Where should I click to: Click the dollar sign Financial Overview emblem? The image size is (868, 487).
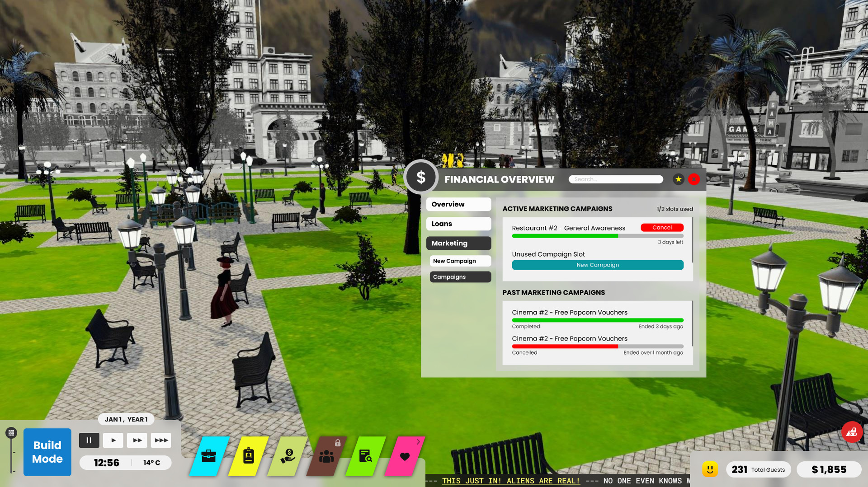click(421, 177)
